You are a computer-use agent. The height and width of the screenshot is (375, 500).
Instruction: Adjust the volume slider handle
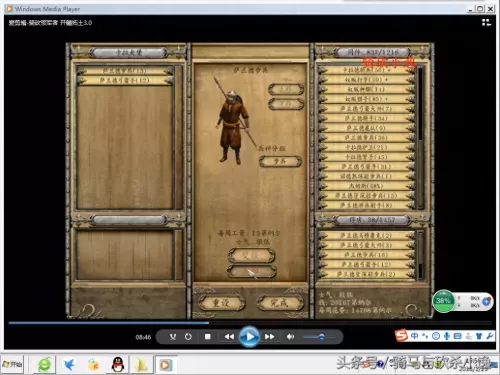321,337
